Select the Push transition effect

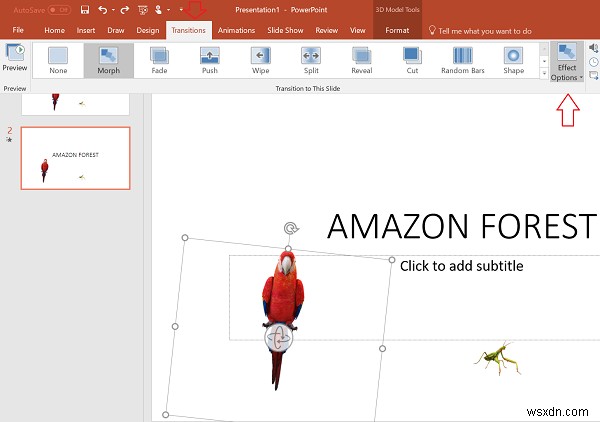[x=210, y=60]
